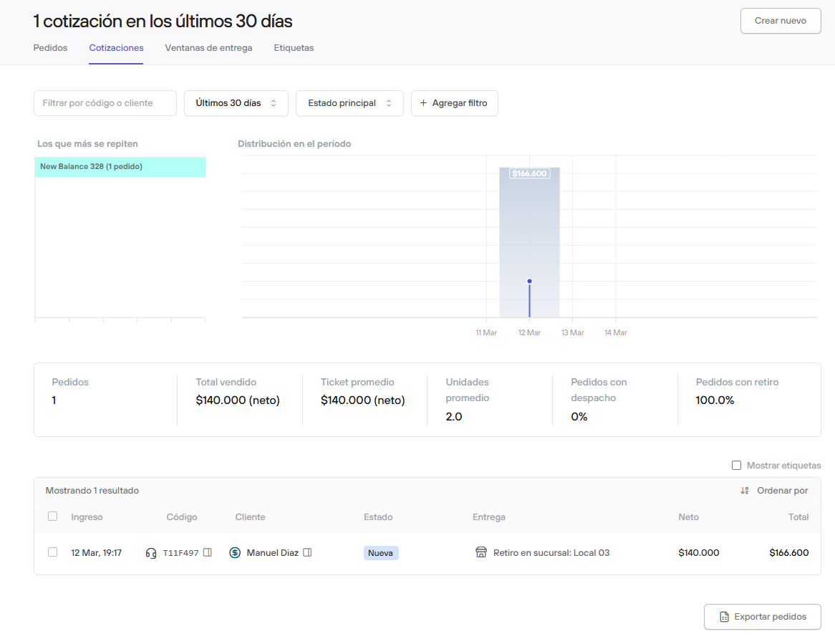The image size is (835, 644).
Task: Click the Exportar pedidos button
Action: coord(762,617)
